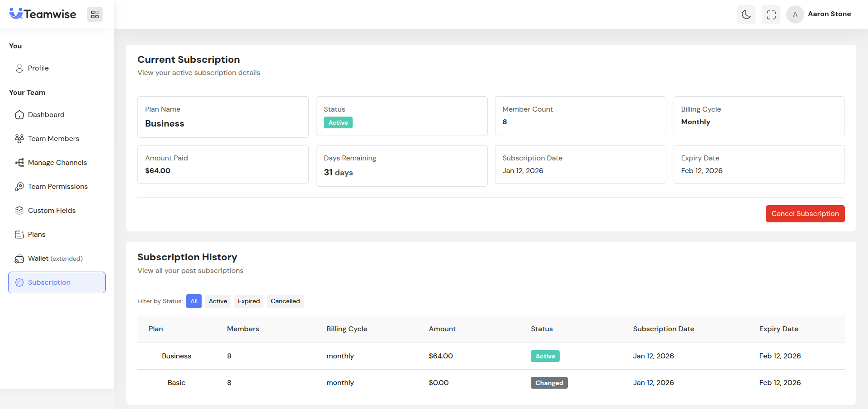868x409 pixels.
Task: Switch to the Expired filter tab
Action: [x=248, y=301]
